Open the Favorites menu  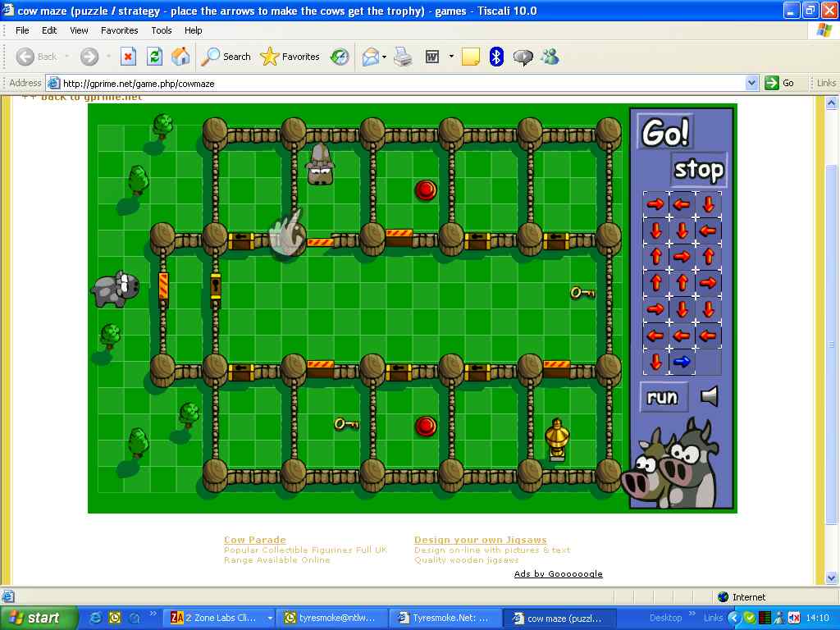coord(120,30)
